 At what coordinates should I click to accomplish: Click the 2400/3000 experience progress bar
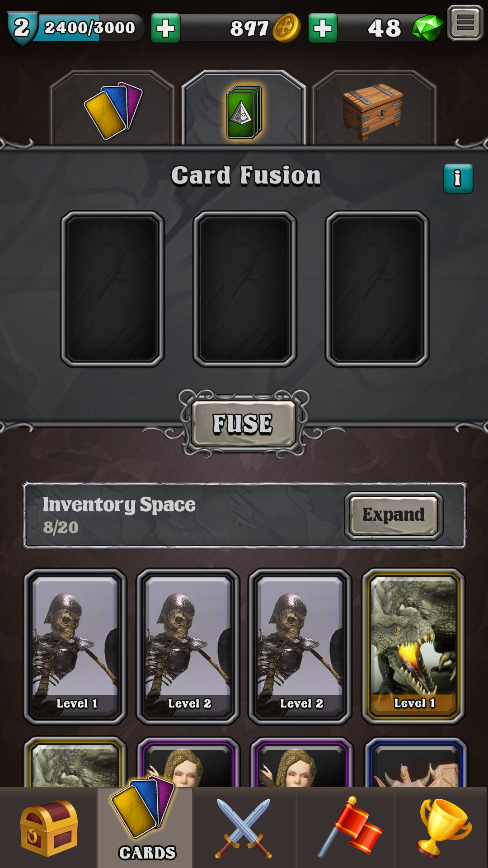click(89, 28)
